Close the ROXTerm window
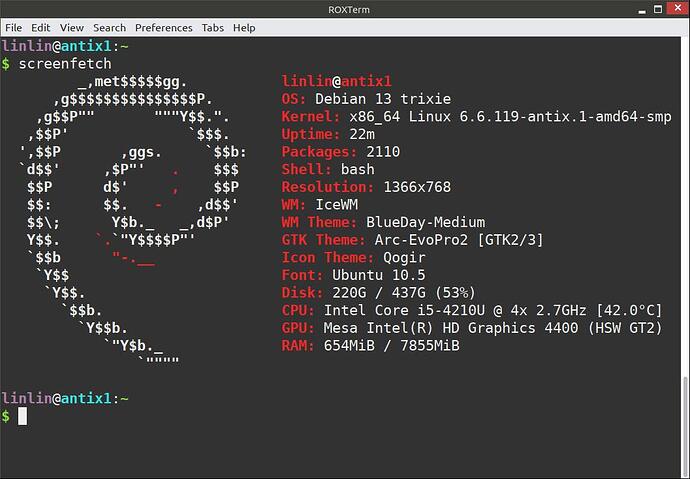The height and width of the screenshot is (479, 690). pos(678,8)
